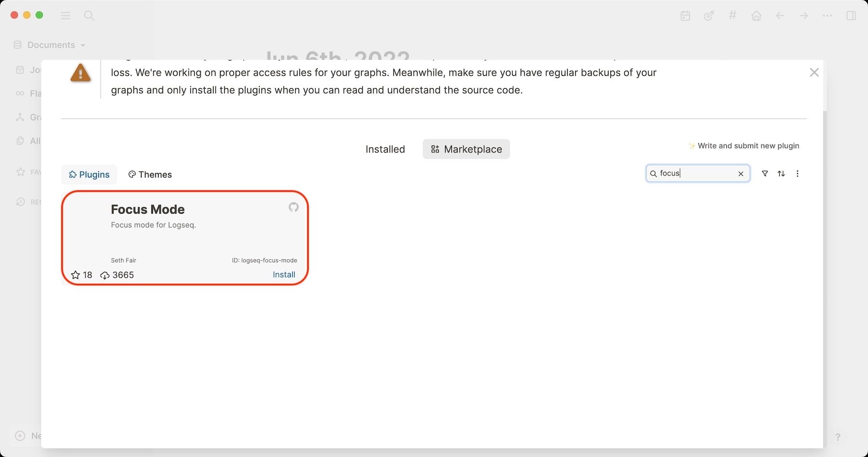Open the sort order arrows icon
868x457 pixels.
781,174
